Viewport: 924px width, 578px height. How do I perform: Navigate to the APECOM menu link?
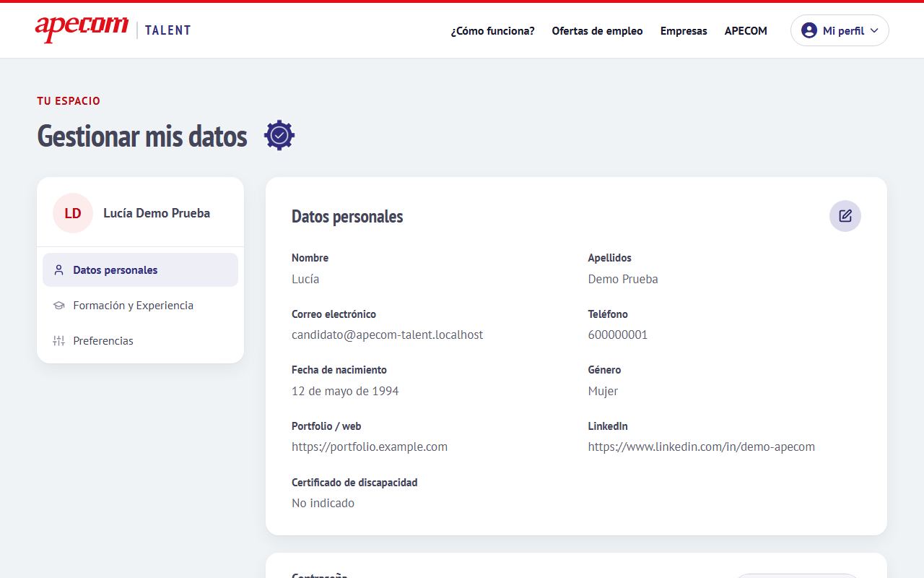click(x=746, y=30)
